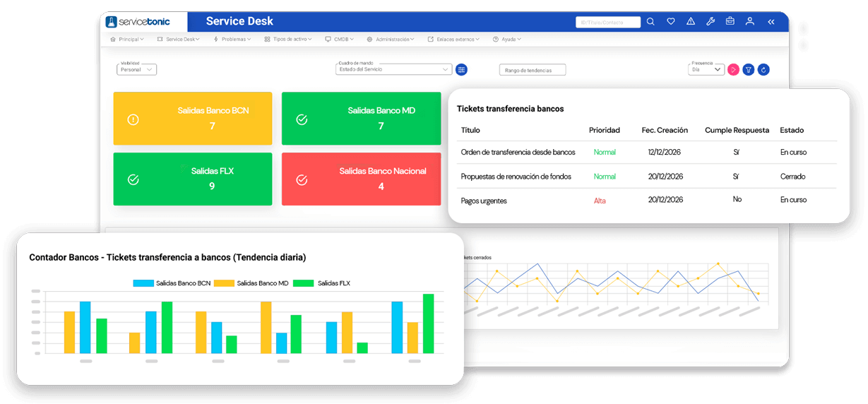This screenshot has width=868, height=404.
Task: Click the briefcase icon in header
Action: [x=730, y=21]
